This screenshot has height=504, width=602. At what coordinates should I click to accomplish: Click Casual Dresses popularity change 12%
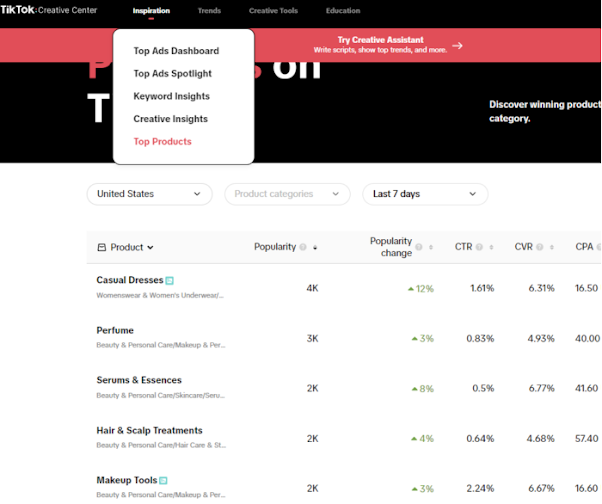tap(421, 289)
